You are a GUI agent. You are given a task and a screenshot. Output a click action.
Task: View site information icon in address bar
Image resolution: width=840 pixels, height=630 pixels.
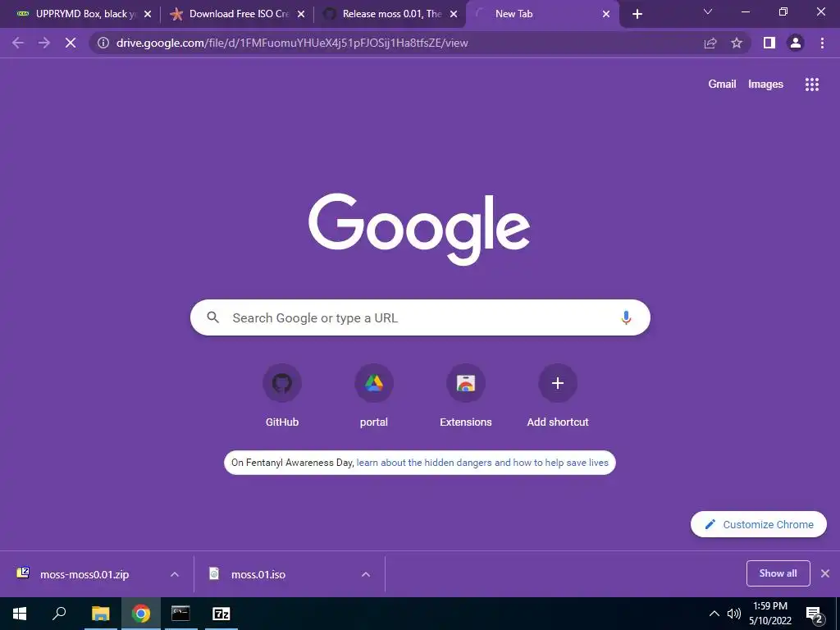[x=103, y=43]
